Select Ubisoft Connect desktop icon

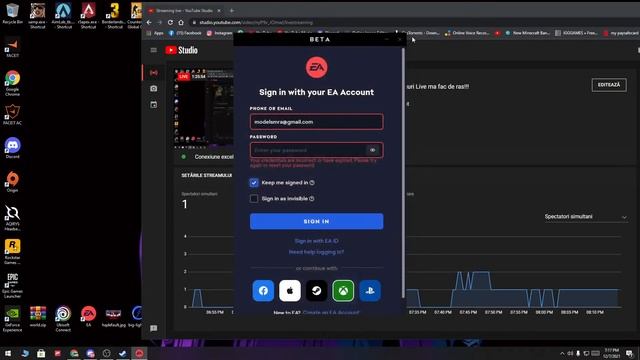63,319
